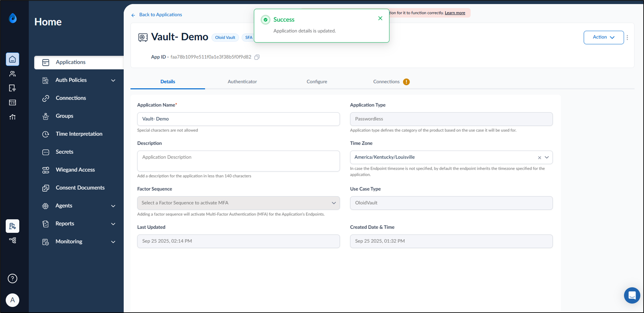Click the Connections tab warning icon

coord(406,82)
